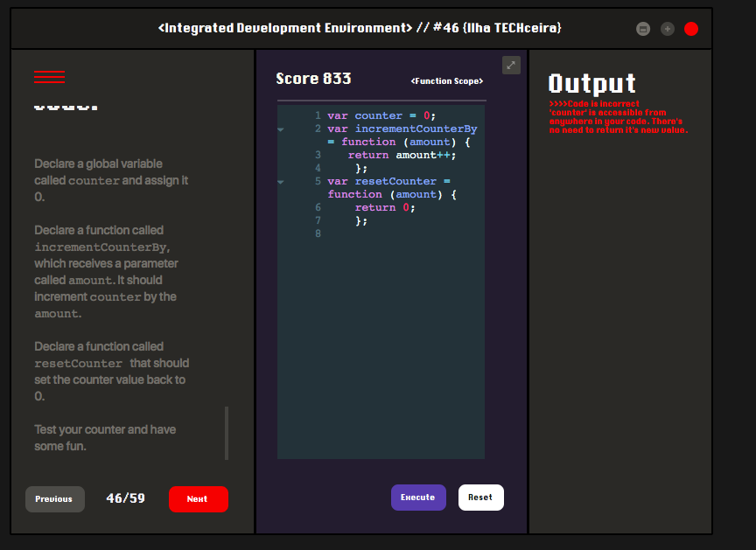Go to the Next exercise

point(198,499)
